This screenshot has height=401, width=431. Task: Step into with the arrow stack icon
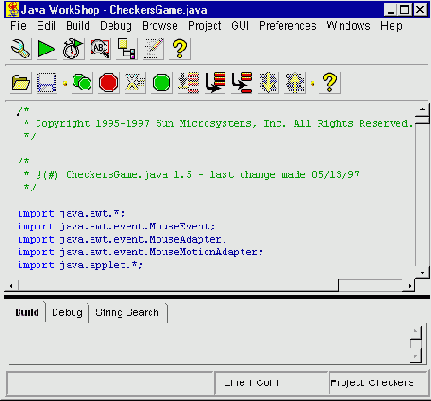[215, 83]
